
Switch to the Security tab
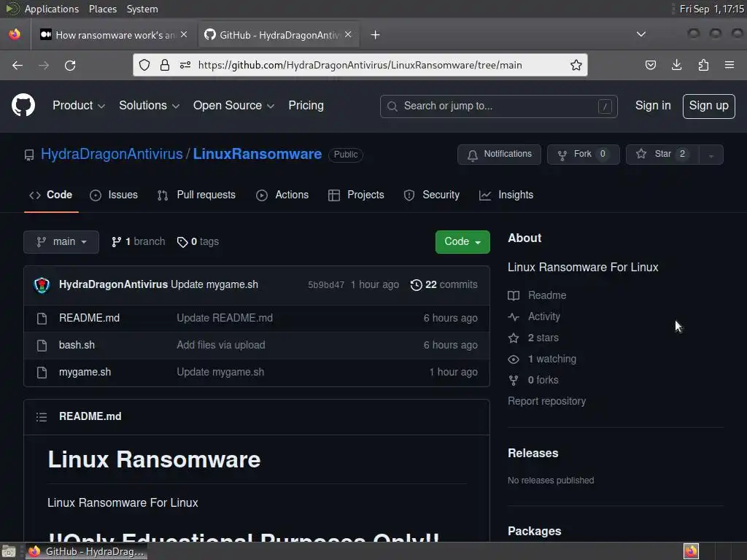(432, 195)
